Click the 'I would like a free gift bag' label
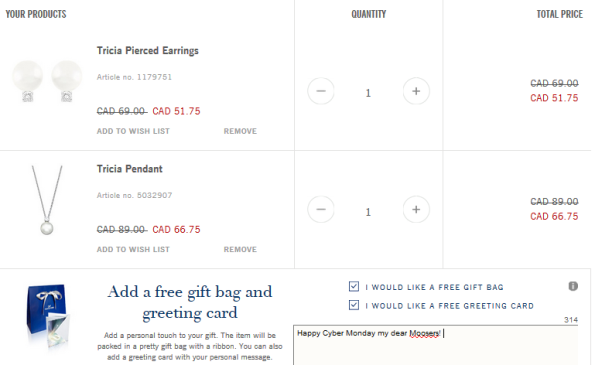This screenshot has width=595, height=365. click(x=434, y=287)
